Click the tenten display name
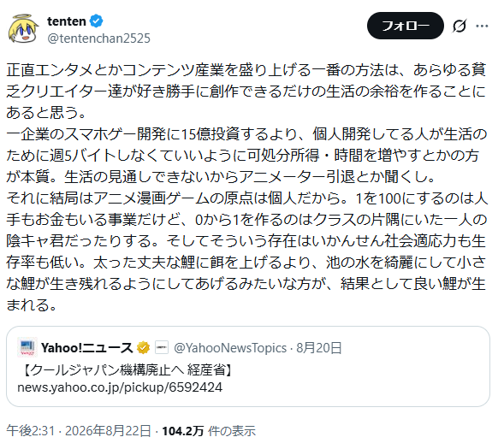 coord(67,21)
